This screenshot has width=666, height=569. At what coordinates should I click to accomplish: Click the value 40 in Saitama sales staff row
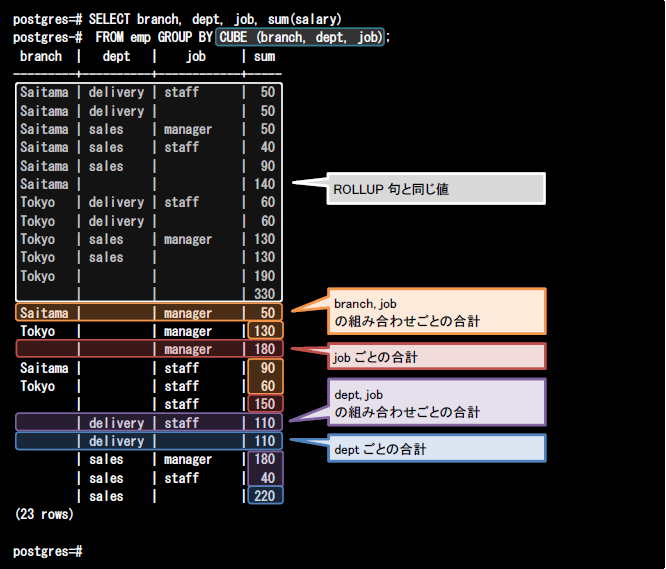point(268,147)
